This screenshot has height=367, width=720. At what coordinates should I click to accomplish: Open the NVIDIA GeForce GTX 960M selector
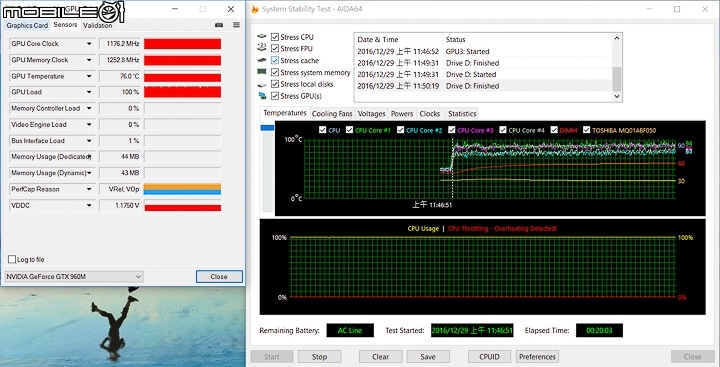tap(74, 277)
